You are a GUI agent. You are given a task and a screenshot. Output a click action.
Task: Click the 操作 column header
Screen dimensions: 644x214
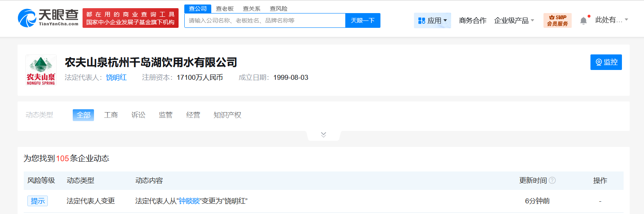click(x=600, y=180)
